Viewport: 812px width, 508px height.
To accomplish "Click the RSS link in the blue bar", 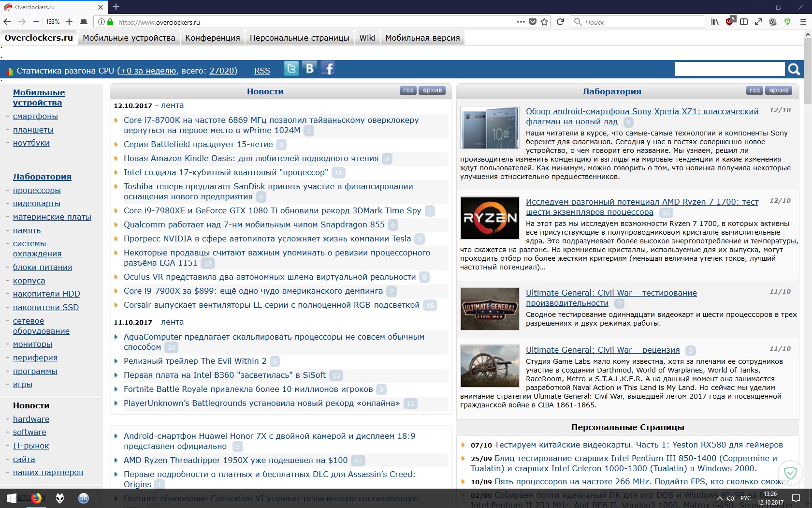I will click(x=262, y=71).
